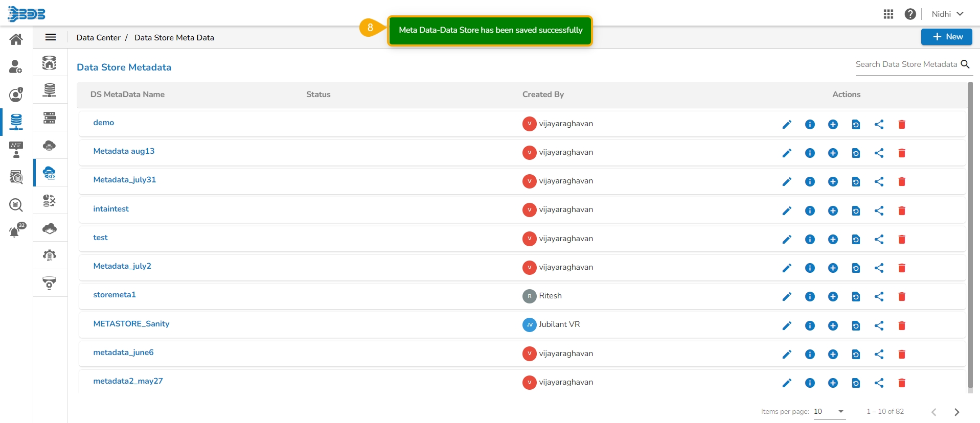This screenshot has height=423, width=980.
Task: Expand the Nidhi user dropdown
Action: [x=947, y=14]
